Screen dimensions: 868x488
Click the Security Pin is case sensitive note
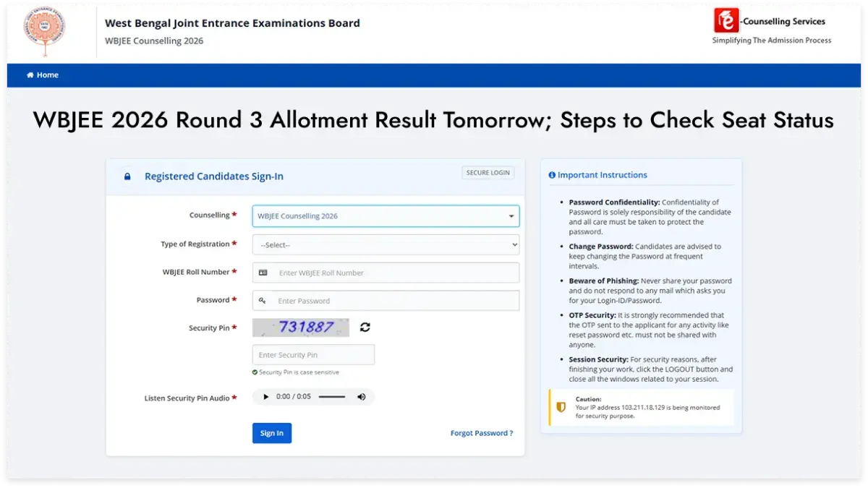tap(299, 372)
